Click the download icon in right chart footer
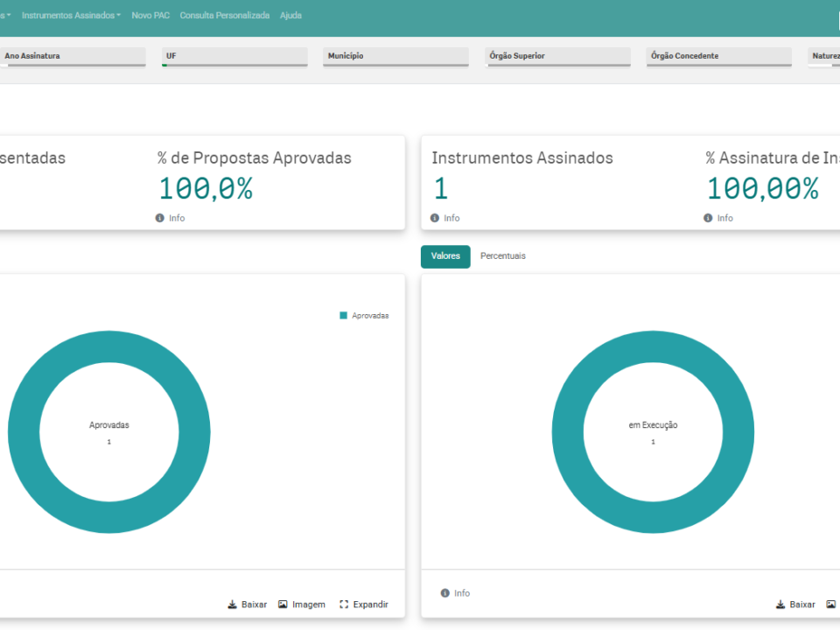 pos(780,605)
